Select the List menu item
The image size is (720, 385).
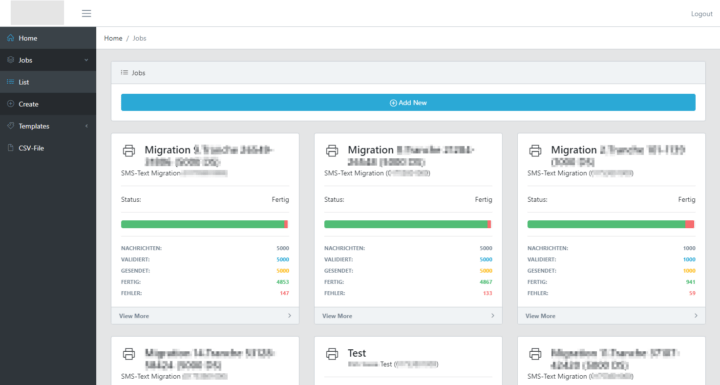pyautogui.click(x=48, y=82)
